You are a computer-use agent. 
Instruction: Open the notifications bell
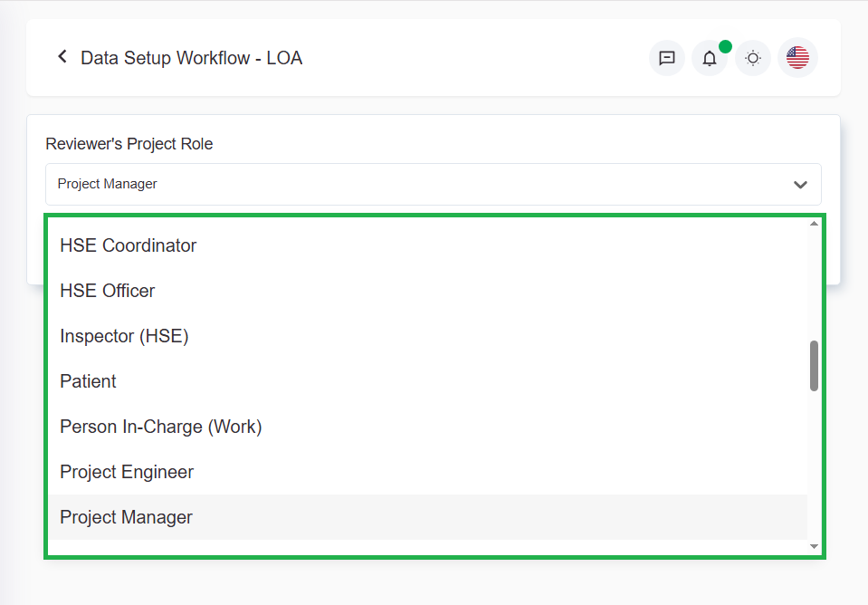tap(710, 58)
